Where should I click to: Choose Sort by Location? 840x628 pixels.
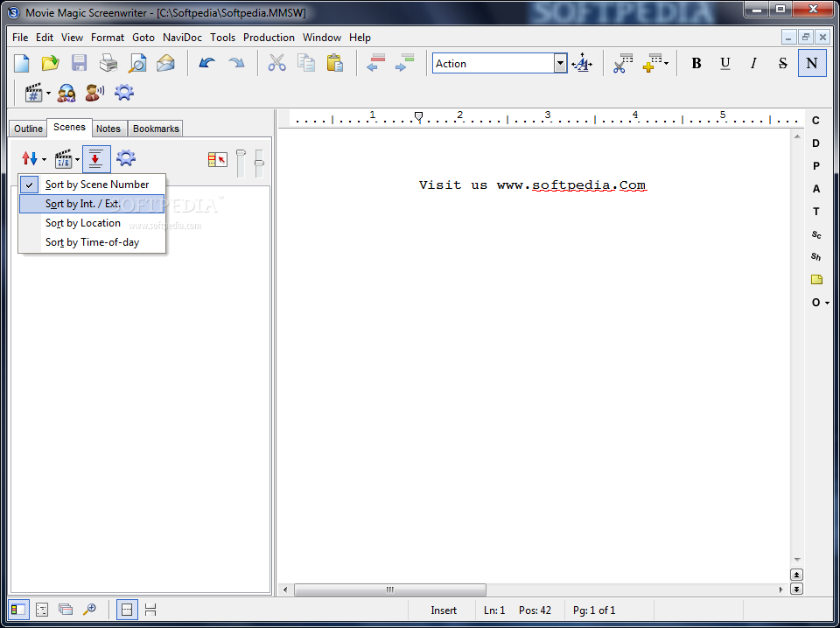92,223
